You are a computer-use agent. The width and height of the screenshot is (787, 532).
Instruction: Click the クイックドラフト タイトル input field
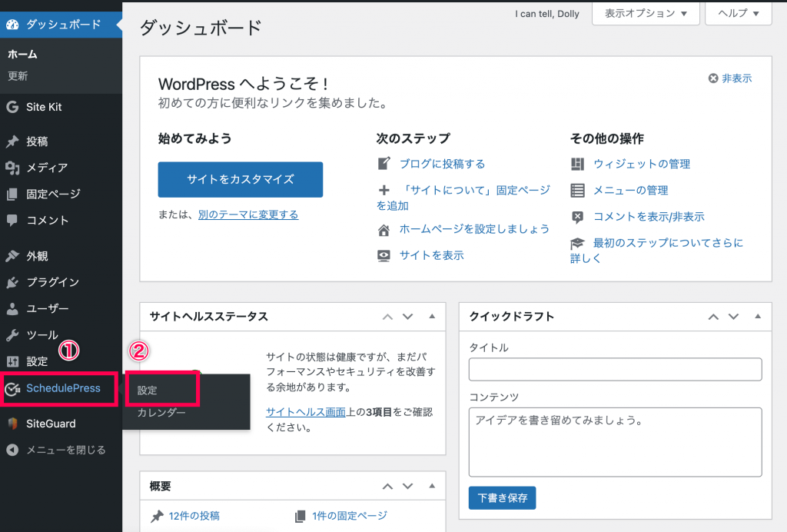click(615, 369)
